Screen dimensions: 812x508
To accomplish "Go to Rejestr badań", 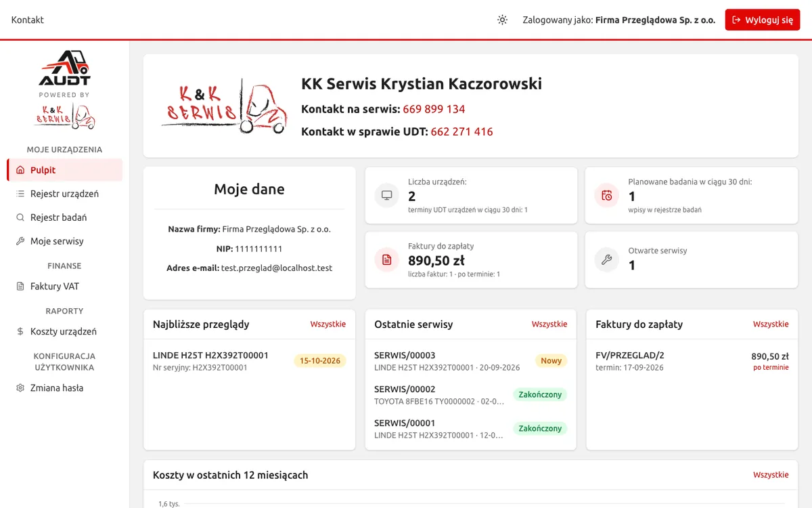I will click(65, 217).
